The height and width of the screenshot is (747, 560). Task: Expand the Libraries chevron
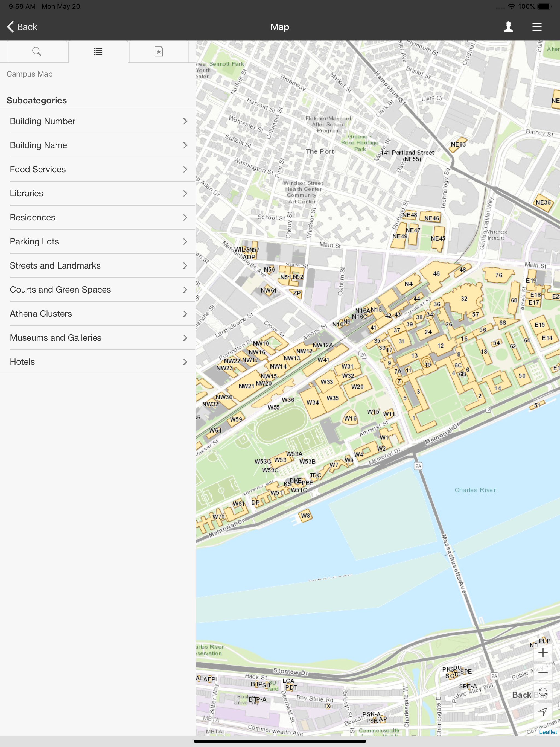click(x=185, y=194)
